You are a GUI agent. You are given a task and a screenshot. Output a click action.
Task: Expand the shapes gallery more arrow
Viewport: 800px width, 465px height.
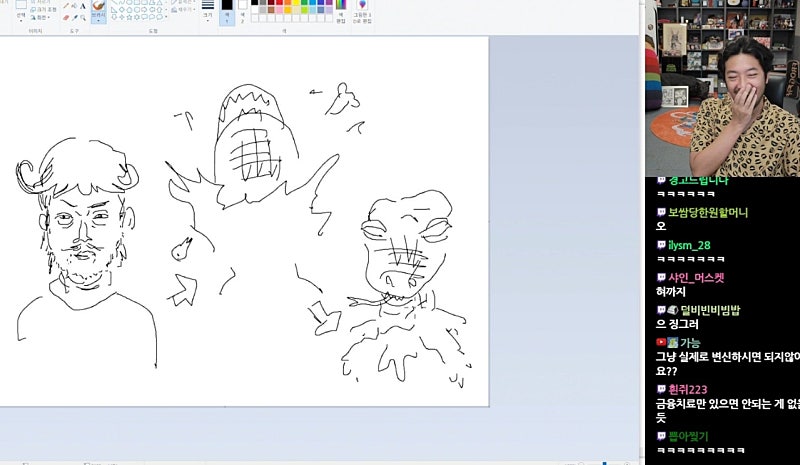(x=166, y=17)
